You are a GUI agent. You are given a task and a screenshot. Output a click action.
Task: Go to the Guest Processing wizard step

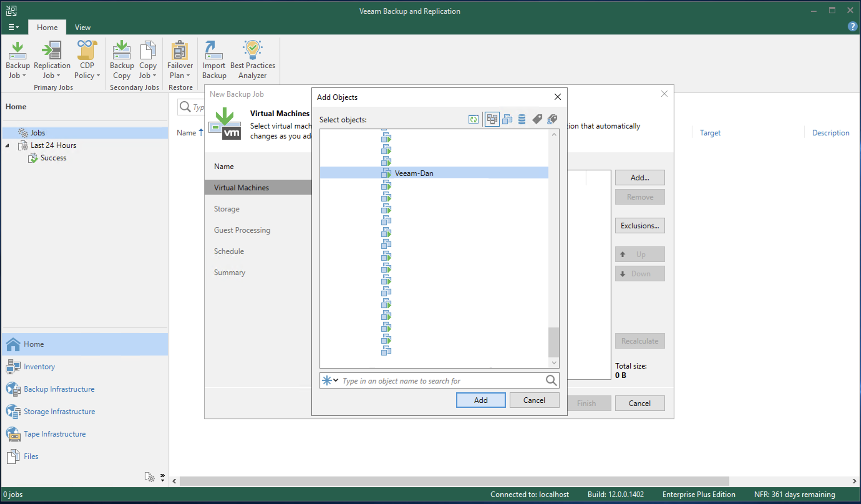coord(242,230)
